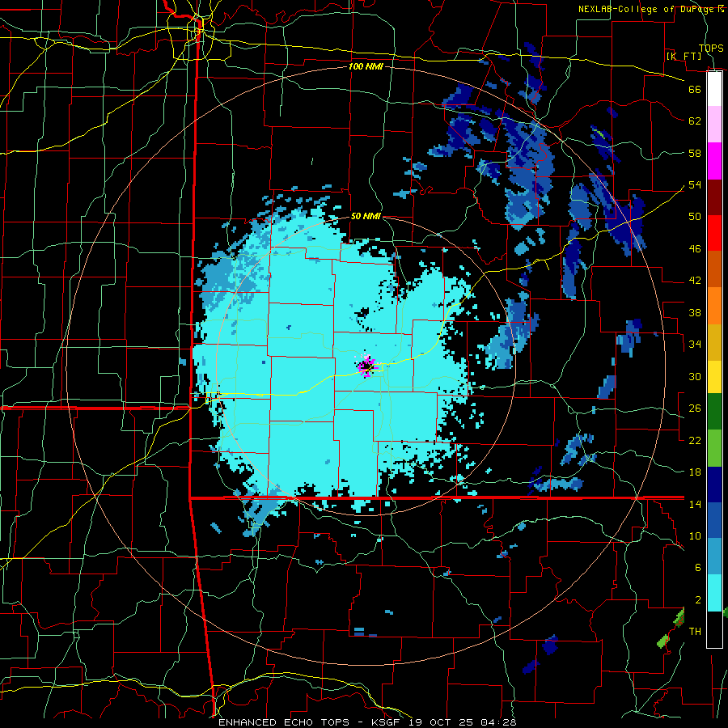Click the legend value 26
This screenshot has height=728, width=728.
click(x=695, y=408)
